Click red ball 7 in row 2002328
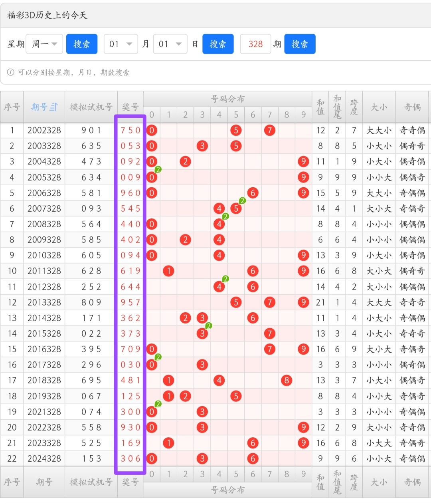The width and height of the screenshot is (431, 504). 270,130
